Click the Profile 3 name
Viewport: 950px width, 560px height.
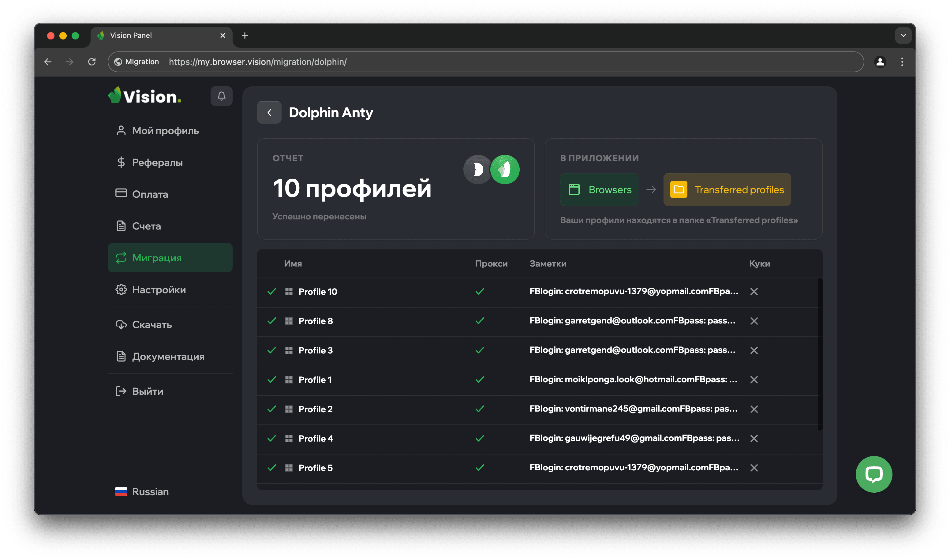(316, 350)
